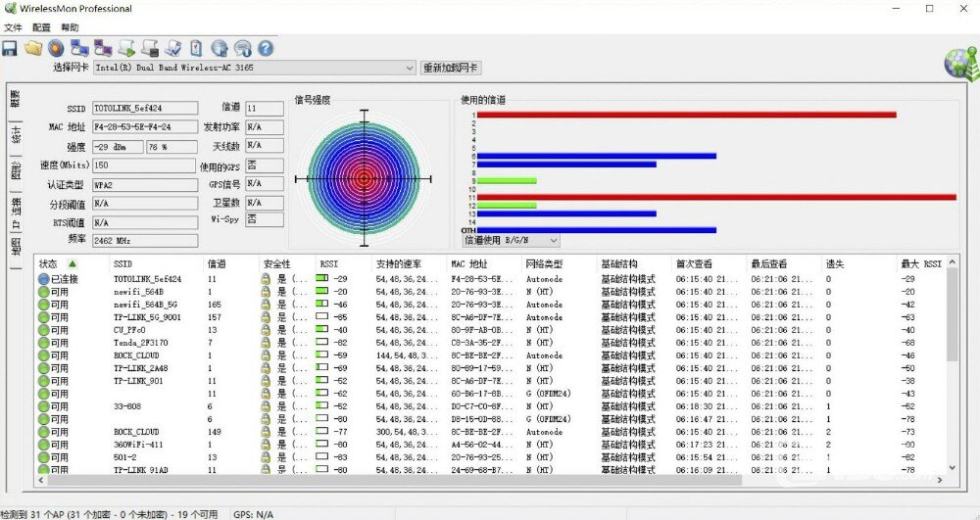The image size is (980, 520).
Task: Switch to the 地图 side tab
Action: click(x=15, y=247)
